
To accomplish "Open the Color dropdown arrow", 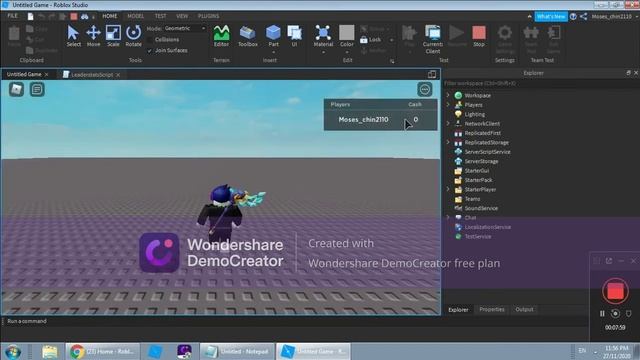I will 347,52.
